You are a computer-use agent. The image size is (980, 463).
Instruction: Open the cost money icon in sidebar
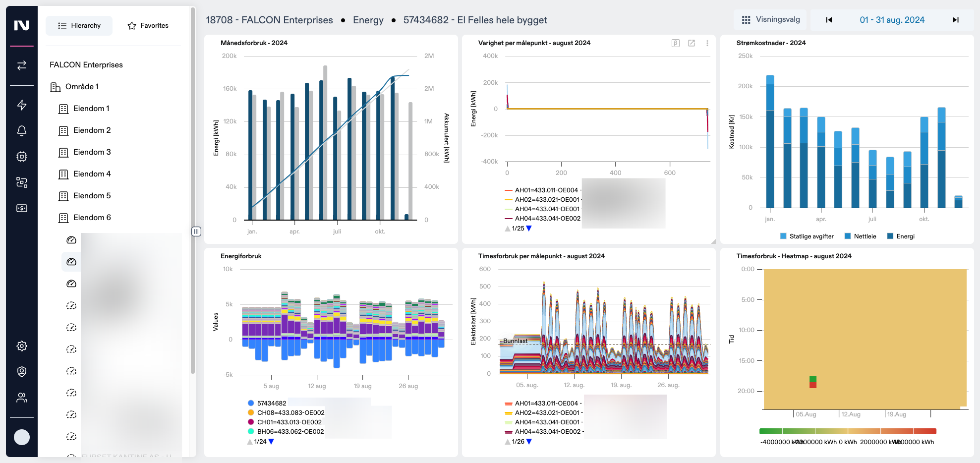[22, 208]
